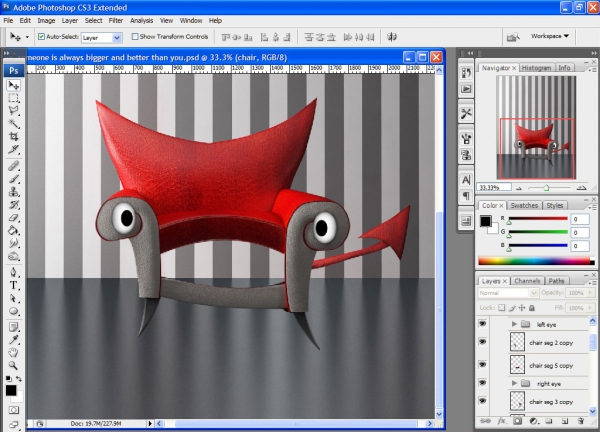600x432 pixels.
Task: Hide the chair seg 2 copy layer
Action: tap(483, 341)
